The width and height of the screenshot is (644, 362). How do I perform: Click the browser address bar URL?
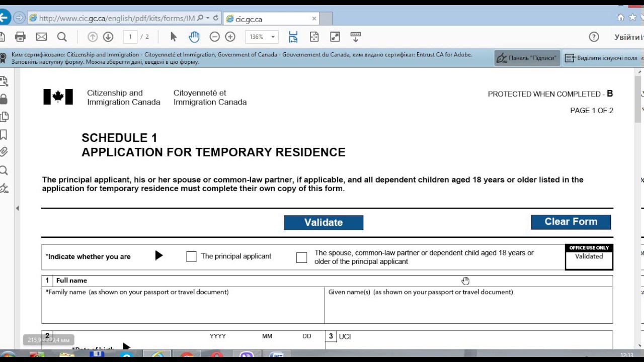pyautogui.click(x=117, y=18)
